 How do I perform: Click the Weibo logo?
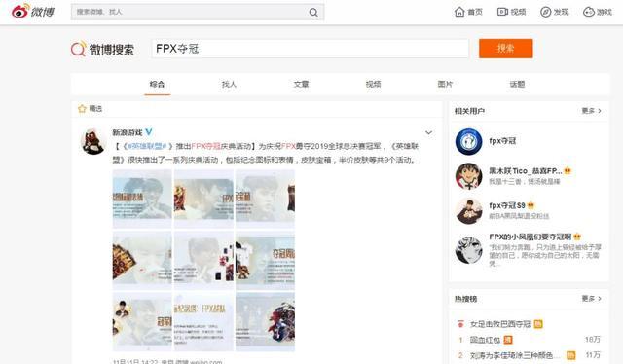[32, 12]
